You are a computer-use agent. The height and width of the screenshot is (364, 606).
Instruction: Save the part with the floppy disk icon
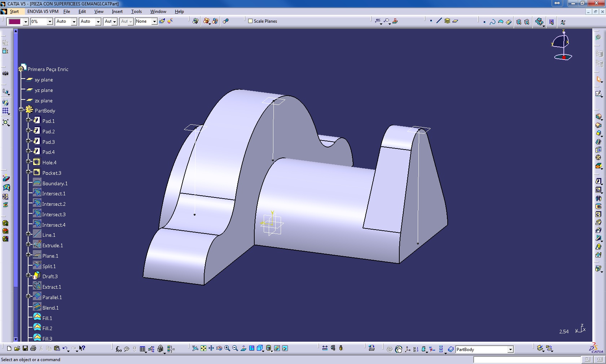tap(25, 348)
